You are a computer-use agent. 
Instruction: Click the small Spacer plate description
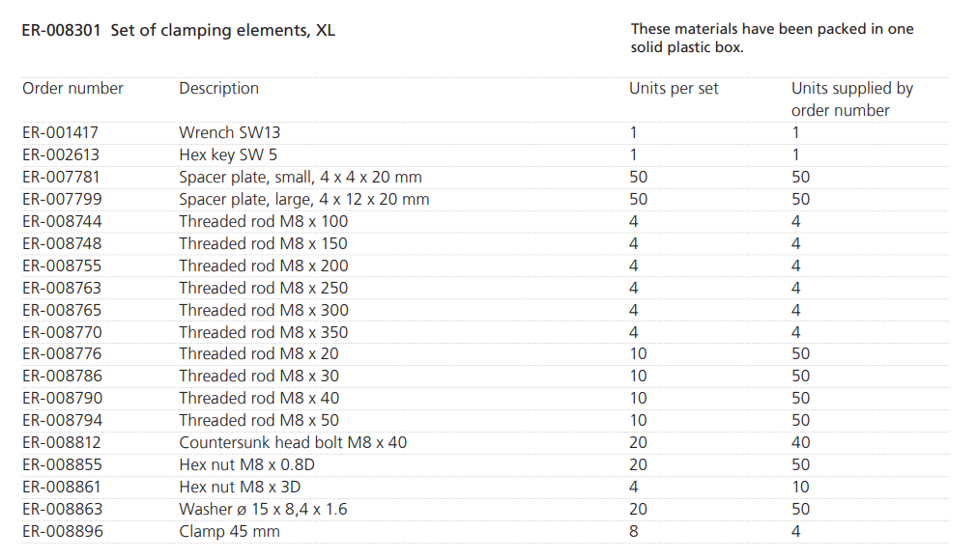pos(301,178)
